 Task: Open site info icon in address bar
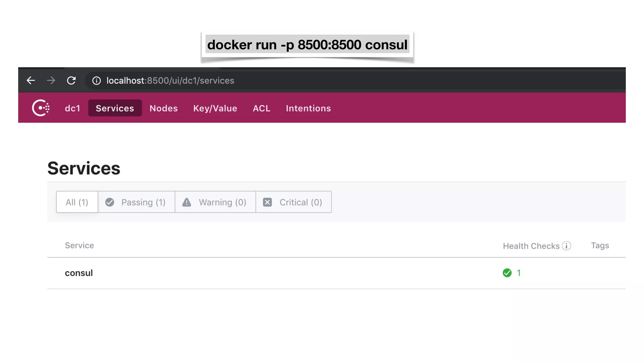[x=97, y=81]
